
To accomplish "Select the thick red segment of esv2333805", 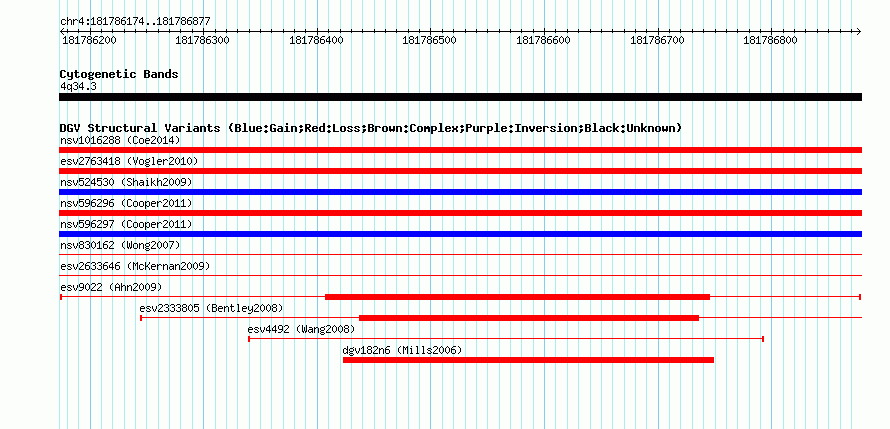I will 529,318.
